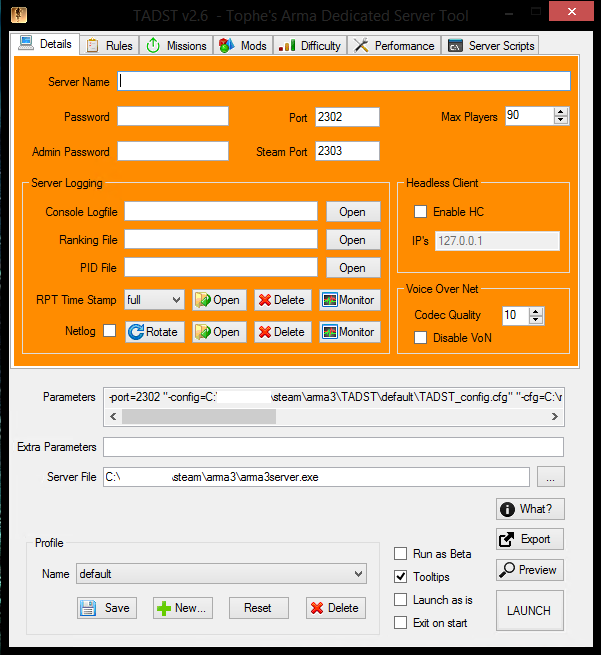Open the Rules tab

[x=109, y=46]
